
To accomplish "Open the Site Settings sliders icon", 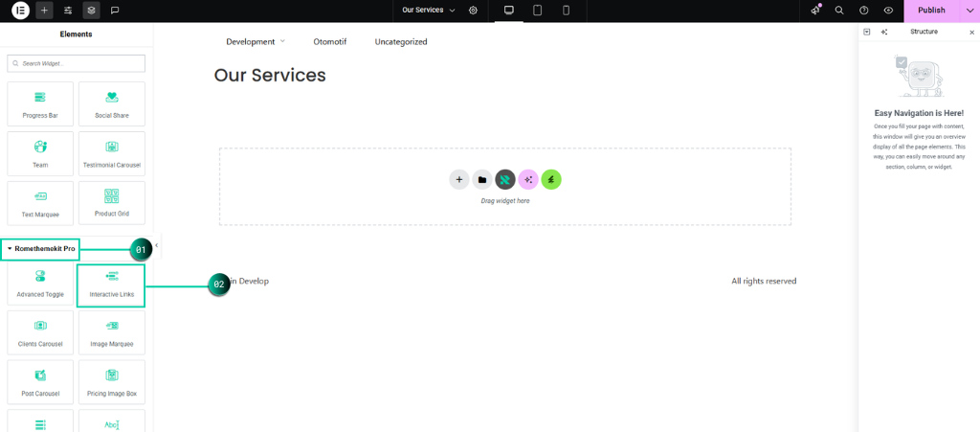I will click(x=68, y=11).
